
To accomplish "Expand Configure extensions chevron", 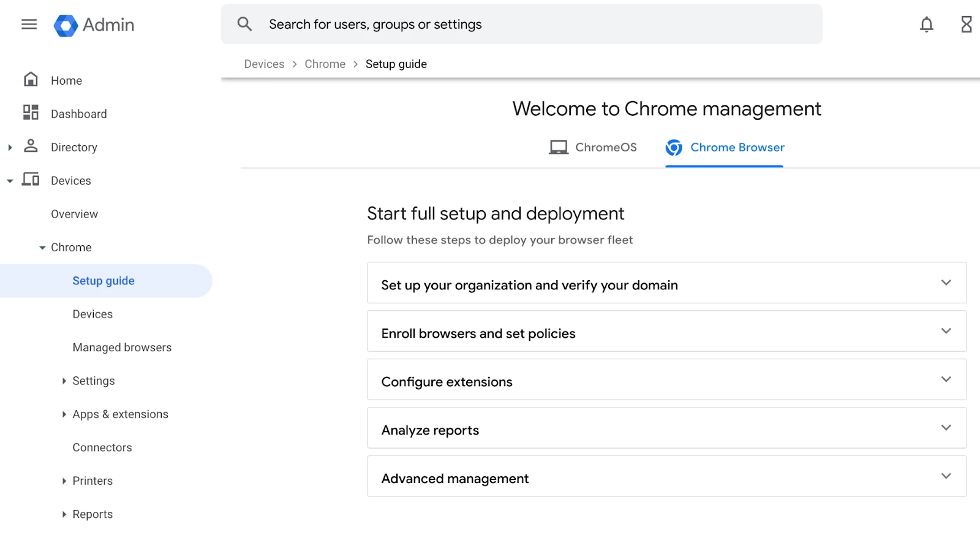I will (x=946, y=379).
